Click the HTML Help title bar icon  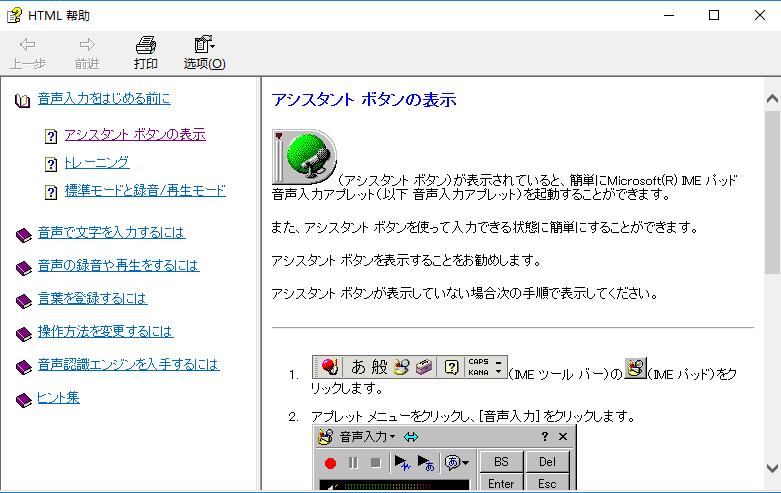point(14,15)
